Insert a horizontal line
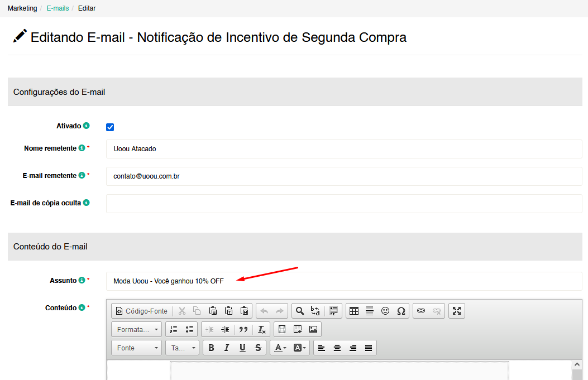This screenshot has width=588, height=380. tap(370, 311)
